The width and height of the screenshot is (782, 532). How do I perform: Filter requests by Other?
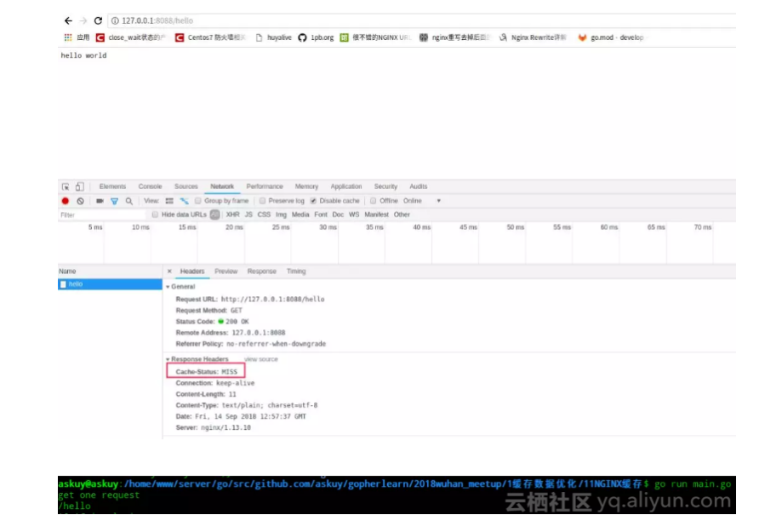pyautogui.click(x=402, y=215)
